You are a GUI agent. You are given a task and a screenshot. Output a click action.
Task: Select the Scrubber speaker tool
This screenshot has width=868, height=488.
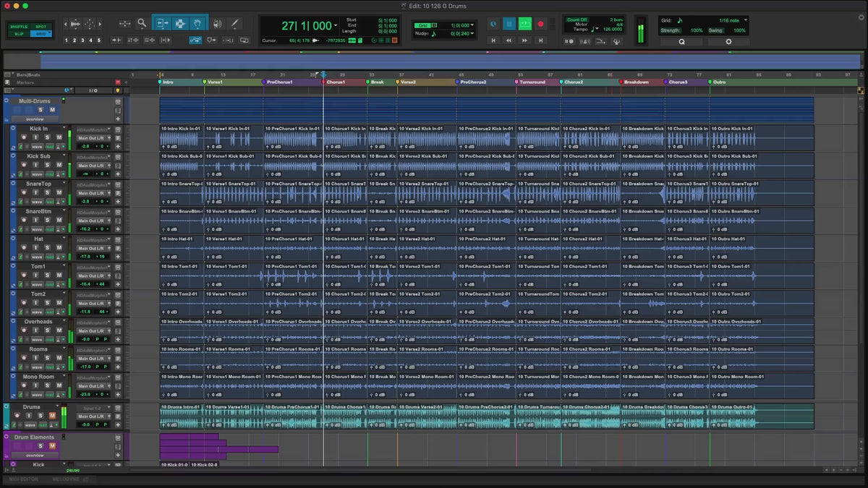point(218,23)
